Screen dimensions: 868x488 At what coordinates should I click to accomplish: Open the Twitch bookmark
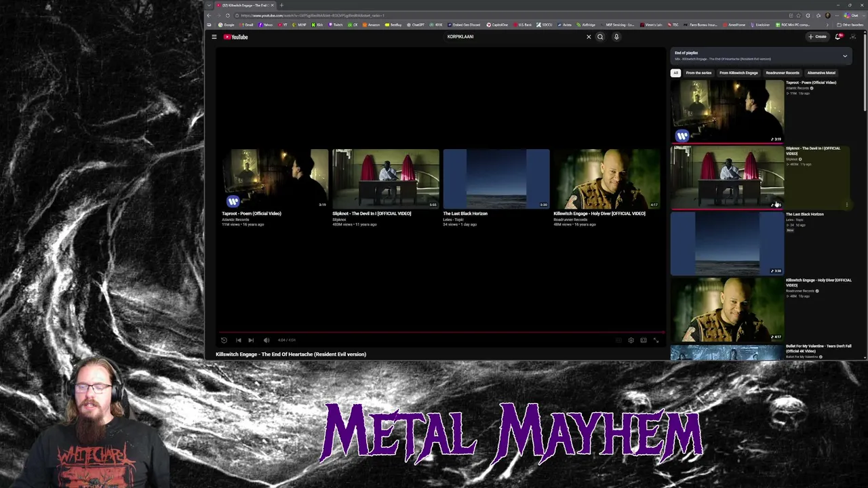click(x=336, y=25)
